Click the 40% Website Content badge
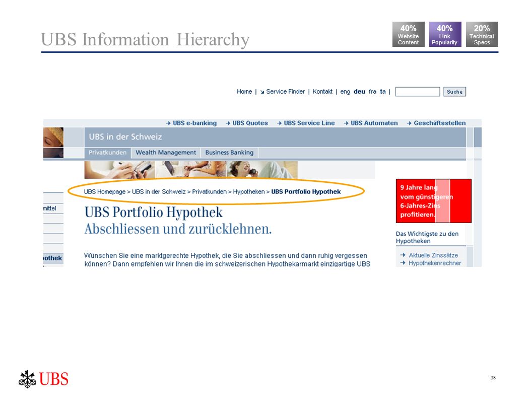The image size is (532, 399). tap(409, 34)
